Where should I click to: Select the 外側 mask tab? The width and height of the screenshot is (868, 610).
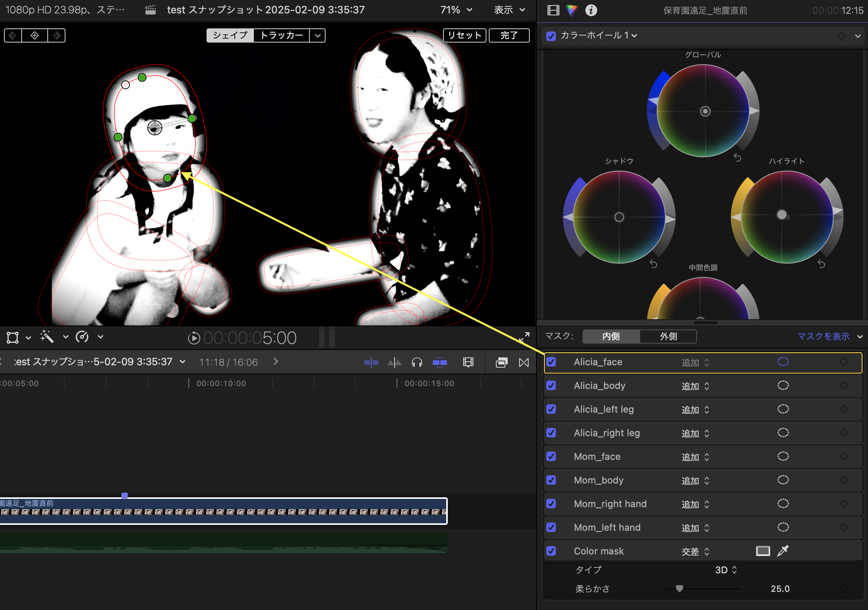668,337
